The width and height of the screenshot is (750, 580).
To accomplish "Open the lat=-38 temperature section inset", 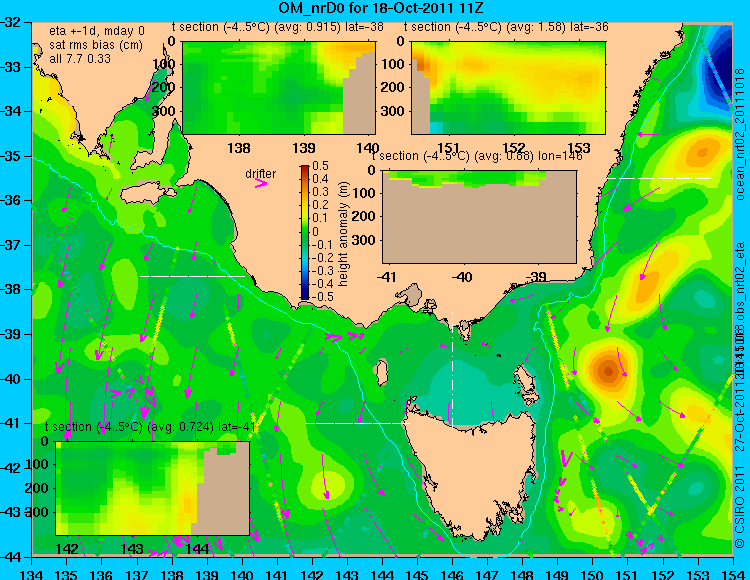I will pos(279,88).
